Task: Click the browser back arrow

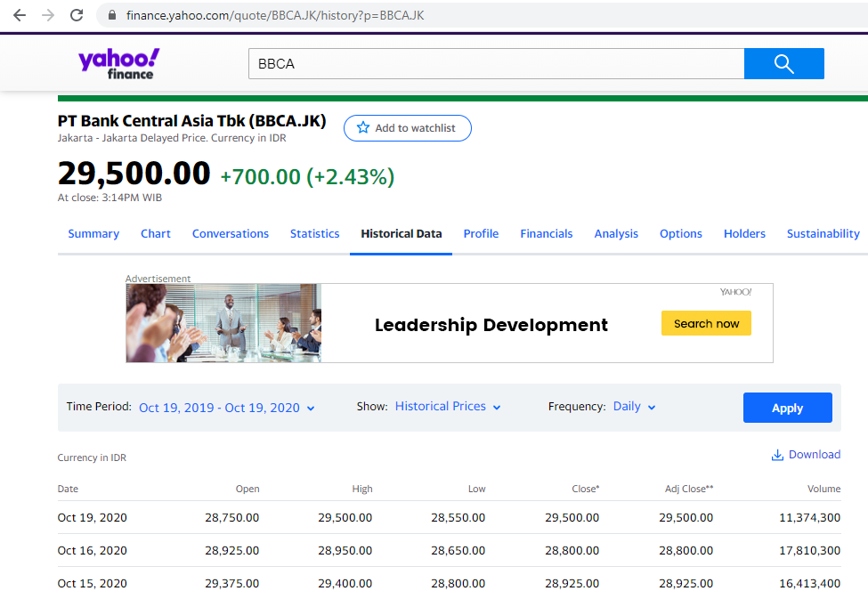Action: [20, 15]
